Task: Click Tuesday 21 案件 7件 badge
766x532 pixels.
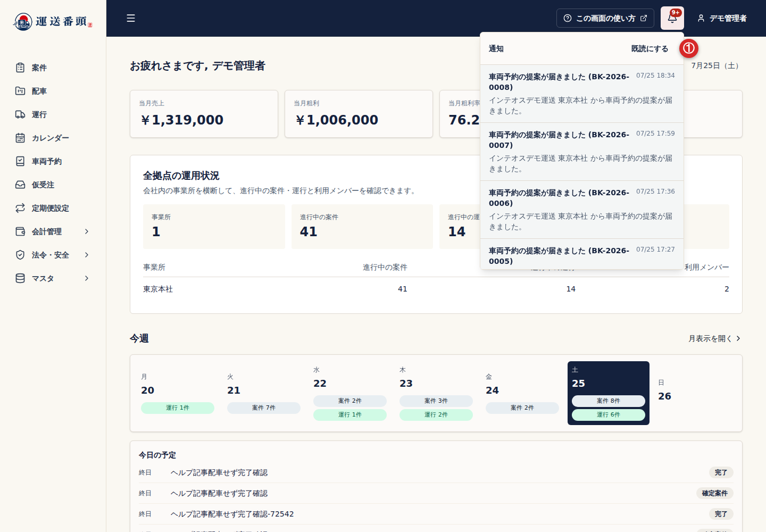Action: coord(264,408)
